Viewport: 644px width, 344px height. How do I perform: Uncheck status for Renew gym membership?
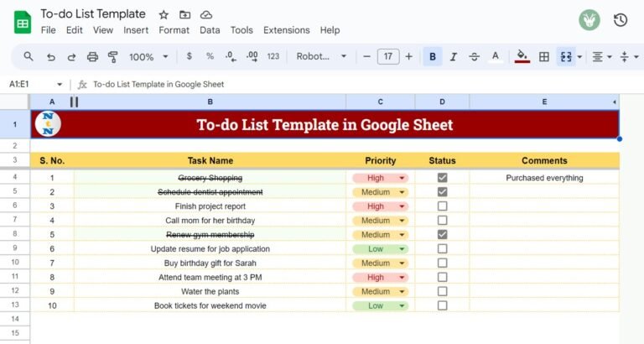(442, 234)
